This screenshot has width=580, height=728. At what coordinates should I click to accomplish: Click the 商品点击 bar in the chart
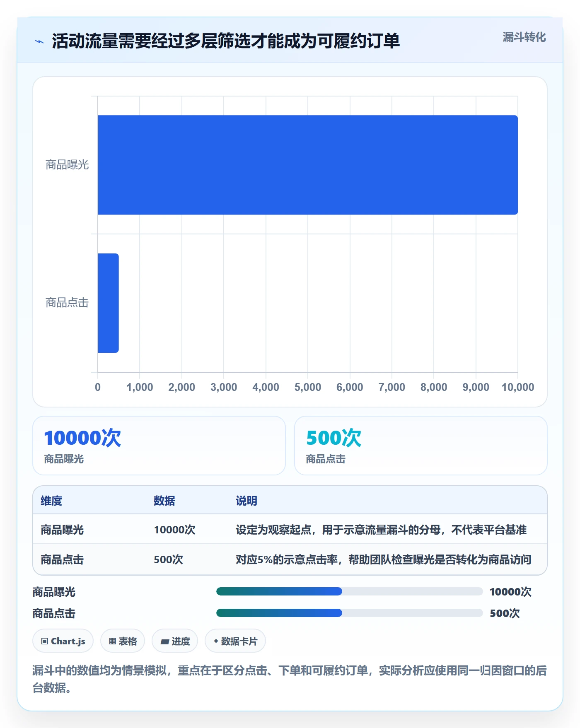[109, 303]
